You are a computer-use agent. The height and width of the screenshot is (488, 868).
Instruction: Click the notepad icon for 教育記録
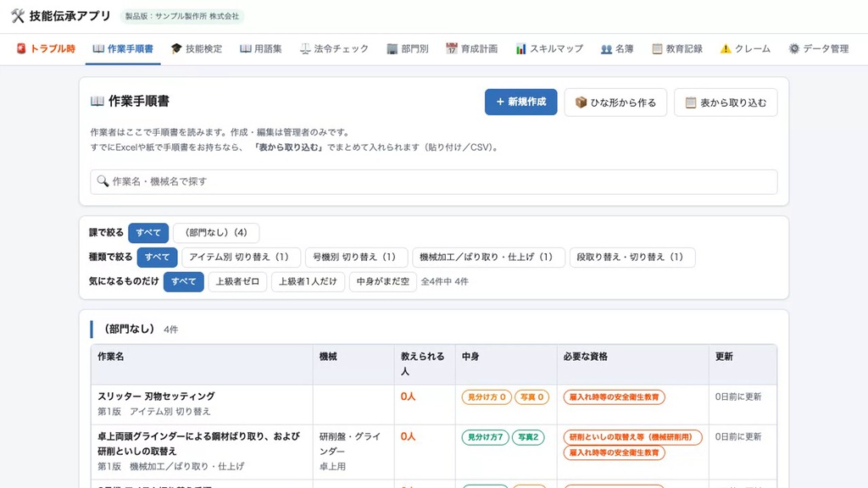click(x=657, y=48)
